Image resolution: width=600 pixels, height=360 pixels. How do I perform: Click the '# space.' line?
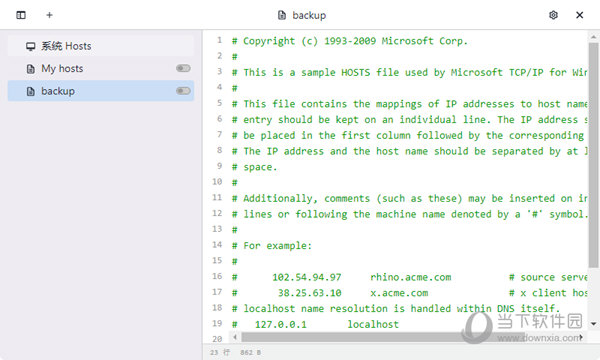[x=254, y=167]
